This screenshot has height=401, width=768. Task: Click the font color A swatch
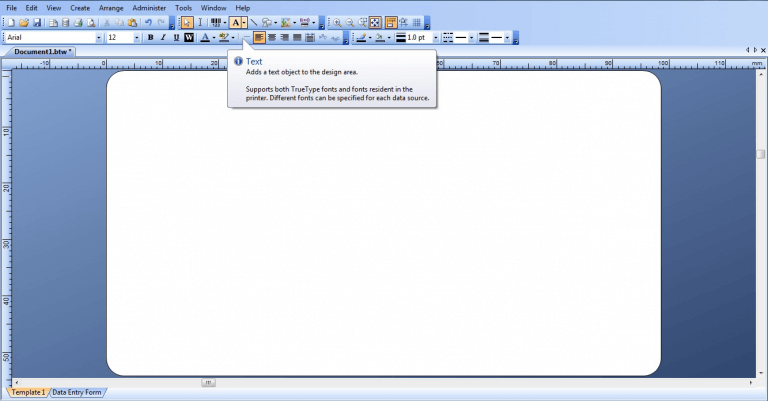203,38
